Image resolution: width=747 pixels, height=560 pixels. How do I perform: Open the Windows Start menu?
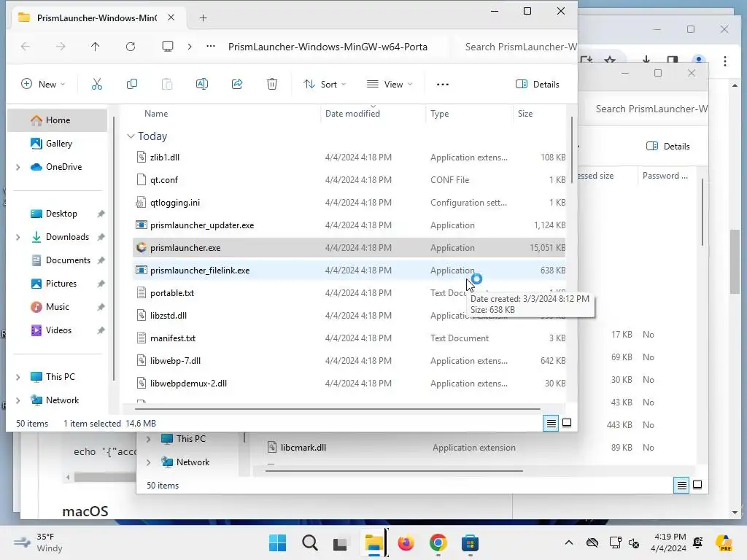[x=278, y=542]
